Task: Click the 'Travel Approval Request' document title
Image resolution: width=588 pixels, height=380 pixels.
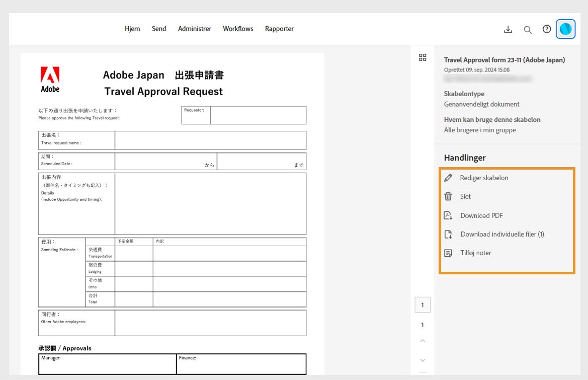Action: [x=163, y=92]
